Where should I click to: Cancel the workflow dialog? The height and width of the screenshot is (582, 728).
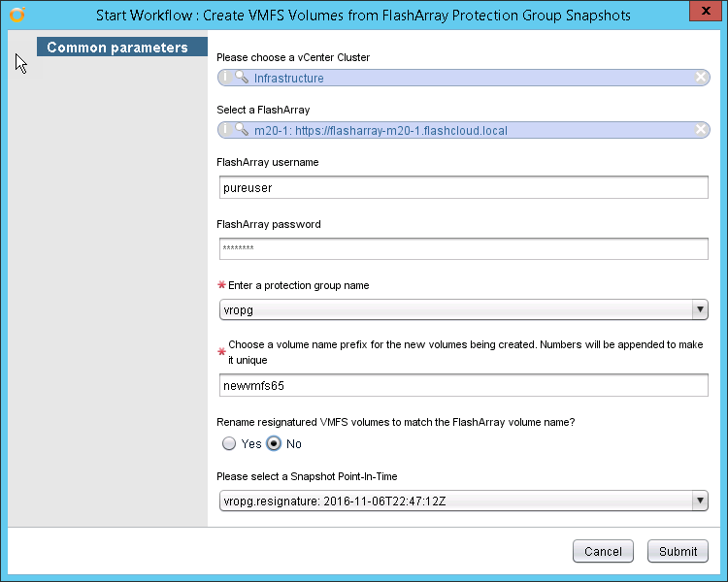[603, 551]
